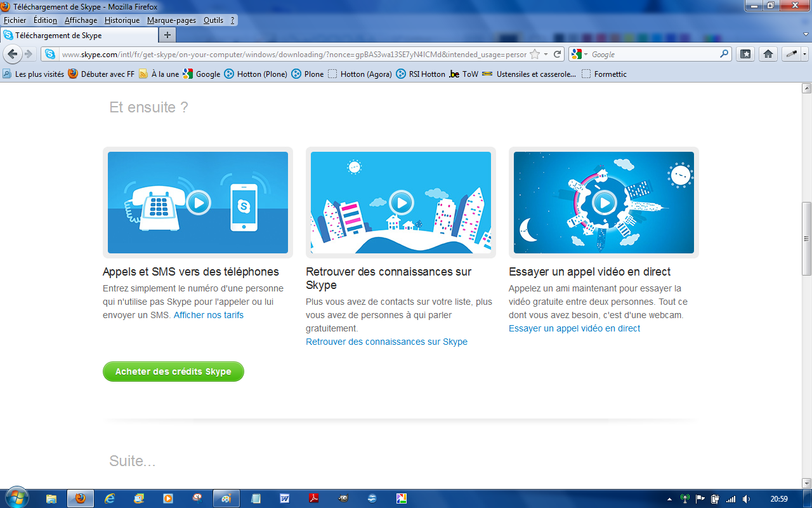Select the Téléchargement de Skype tab
Screen dimensions: 812x508
(79, 35)
